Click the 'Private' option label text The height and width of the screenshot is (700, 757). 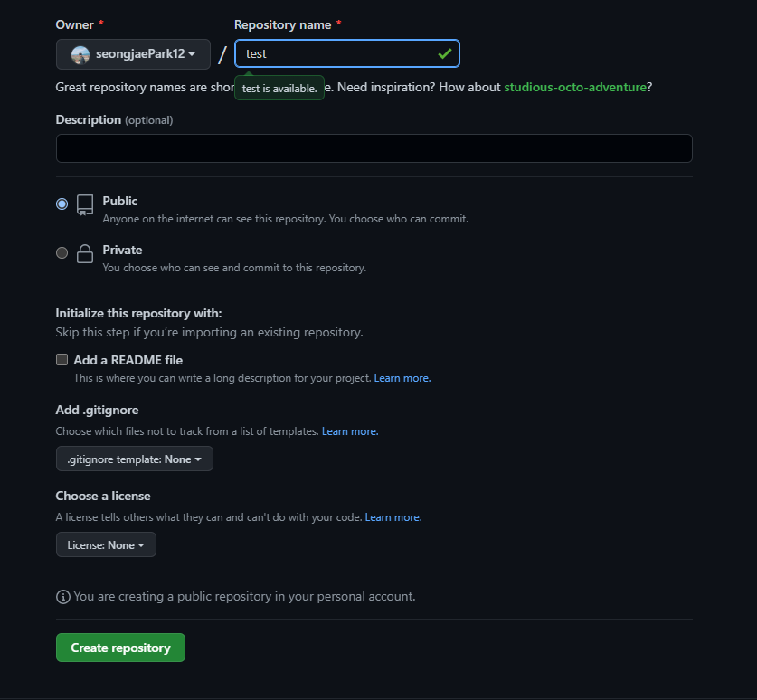click(x=122, y=251)
